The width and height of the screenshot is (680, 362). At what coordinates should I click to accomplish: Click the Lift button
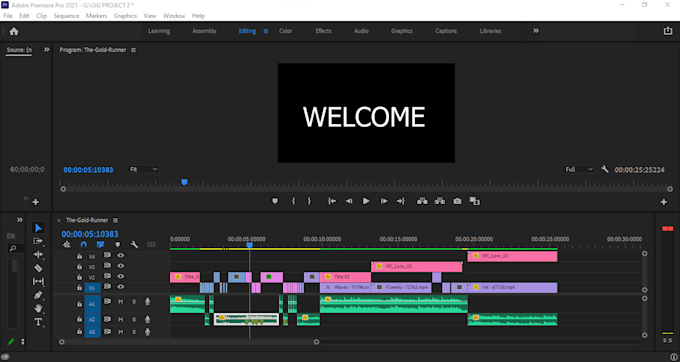[422, 201]
